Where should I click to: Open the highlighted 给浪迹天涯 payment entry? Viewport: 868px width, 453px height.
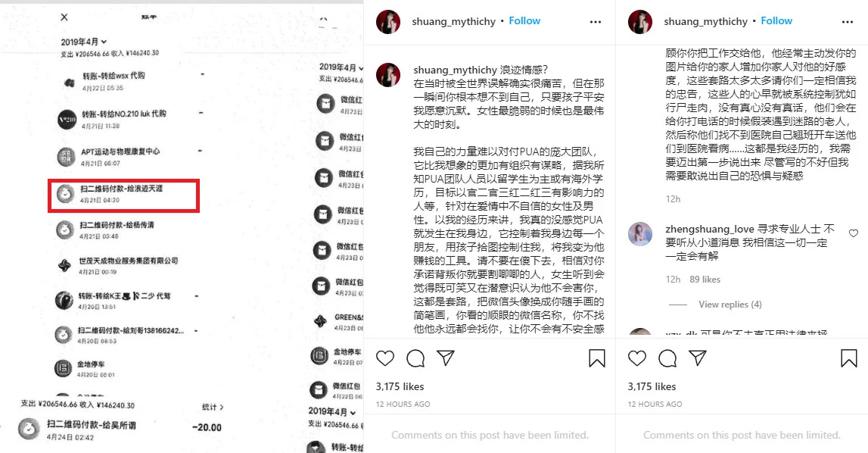(x=124, y=195)
